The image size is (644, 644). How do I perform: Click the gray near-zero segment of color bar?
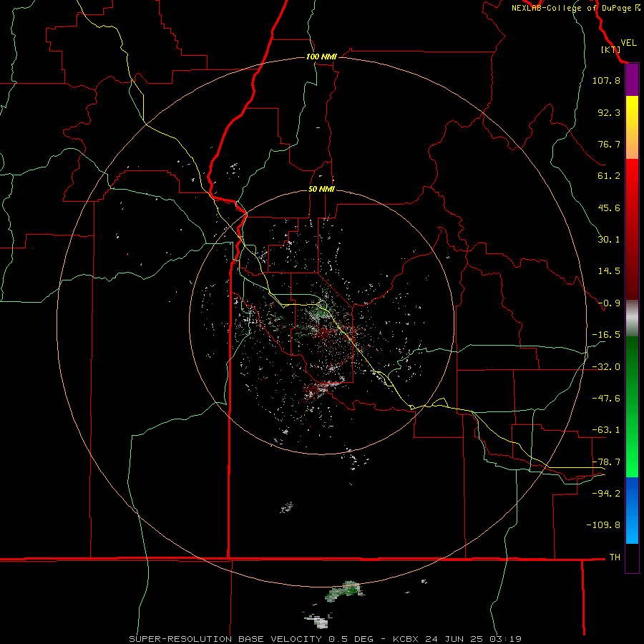click(x=632, y=318)
